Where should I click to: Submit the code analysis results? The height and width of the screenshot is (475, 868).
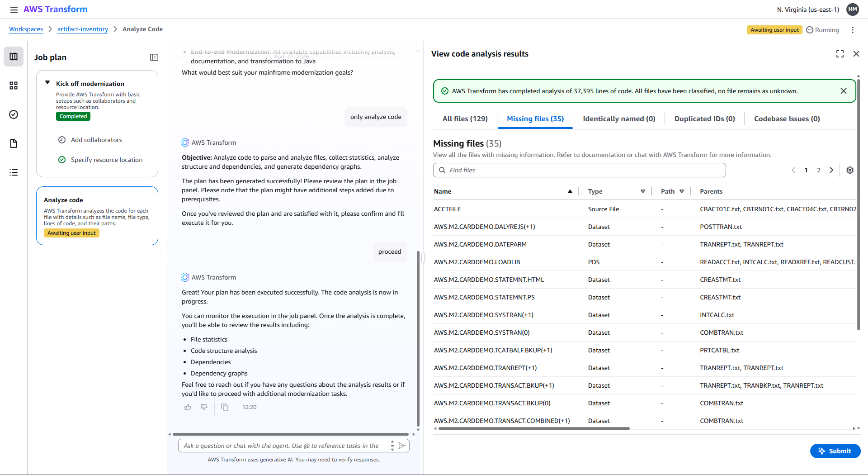tap(835, 451)
